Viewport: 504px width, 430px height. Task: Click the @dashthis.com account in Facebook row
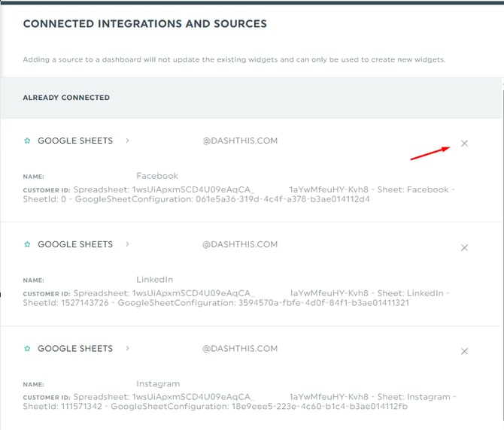coord(239,141)
